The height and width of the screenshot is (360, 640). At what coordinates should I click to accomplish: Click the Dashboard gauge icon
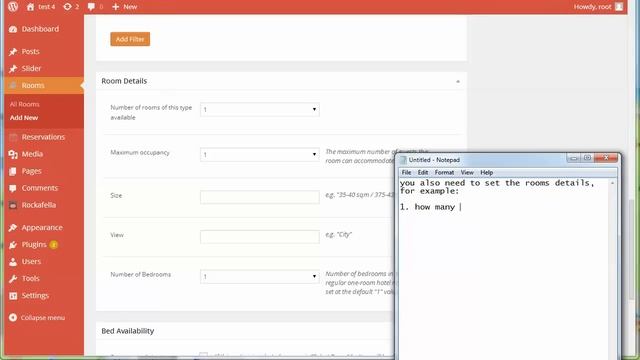pos(13,29)
